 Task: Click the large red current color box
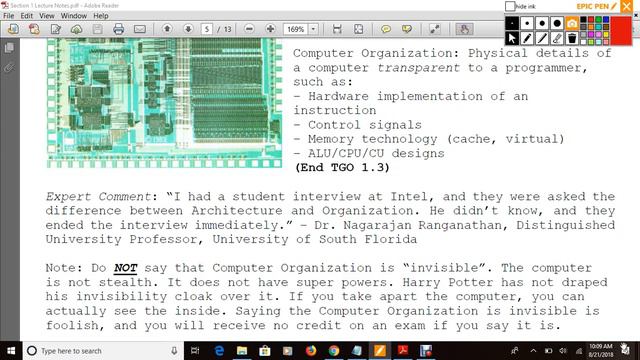click(621, 31)
